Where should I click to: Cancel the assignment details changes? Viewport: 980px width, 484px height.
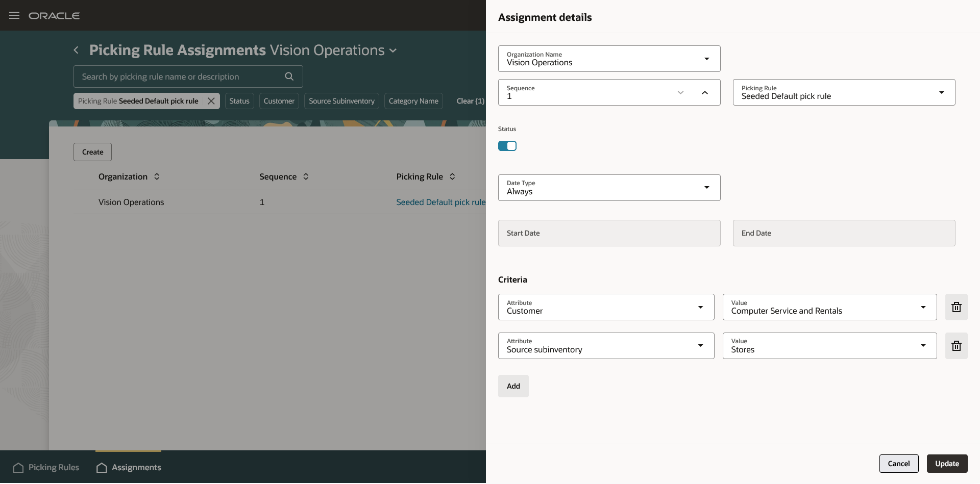tap(899, 464)
